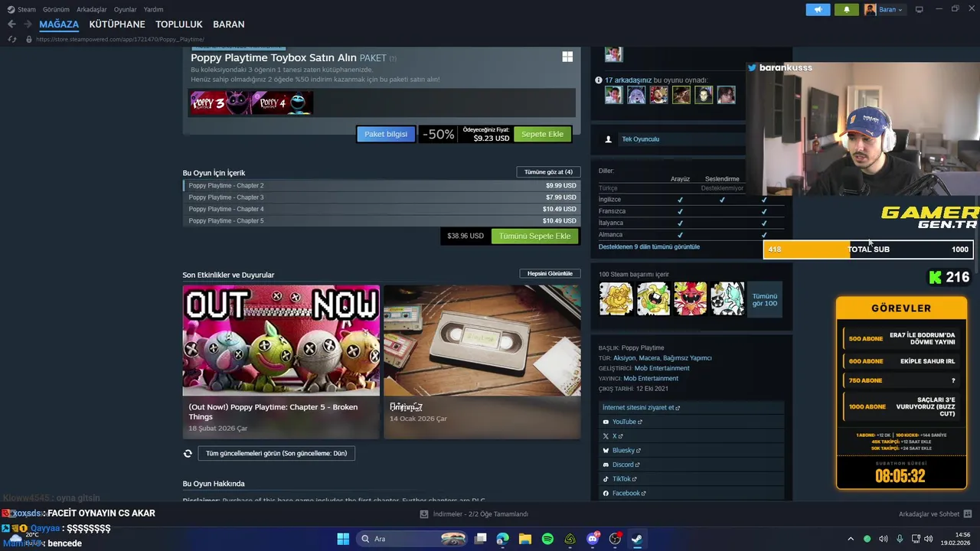Open the fourth Steam achievement icon
Viewport: 980px width, 551px height.
pyautogui.click(x=727, y=298)
